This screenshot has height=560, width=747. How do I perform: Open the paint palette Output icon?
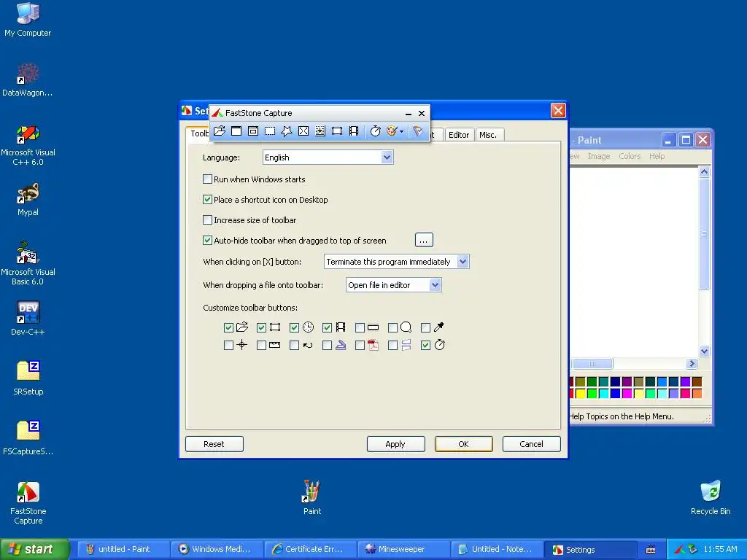point(392,131)
